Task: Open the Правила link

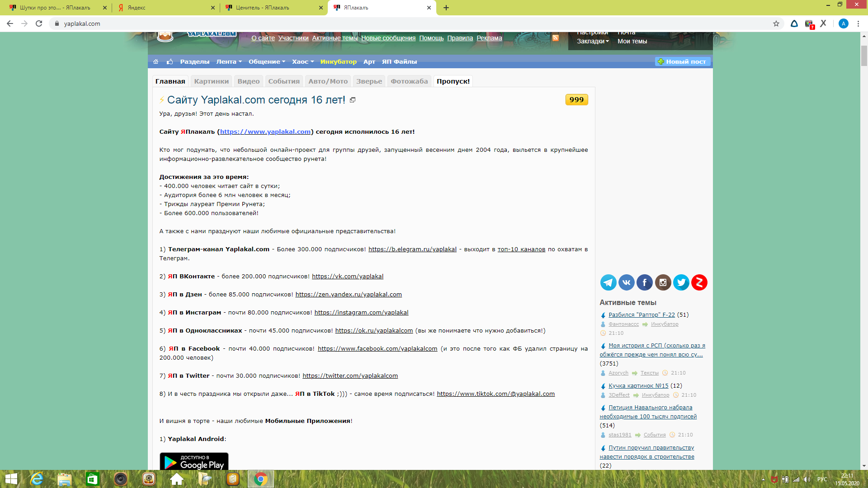Action: click(x=460, y=38)
